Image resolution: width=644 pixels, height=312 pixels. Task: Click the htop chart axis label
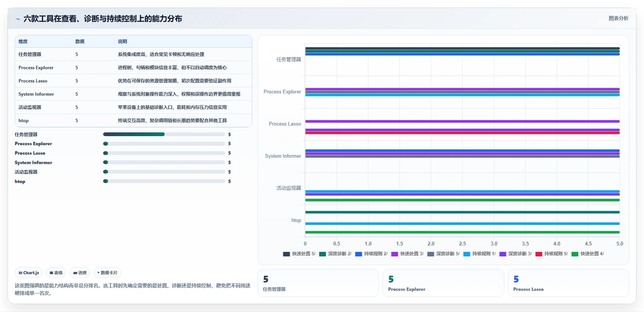pyautogui.click(x=296, y=220)
